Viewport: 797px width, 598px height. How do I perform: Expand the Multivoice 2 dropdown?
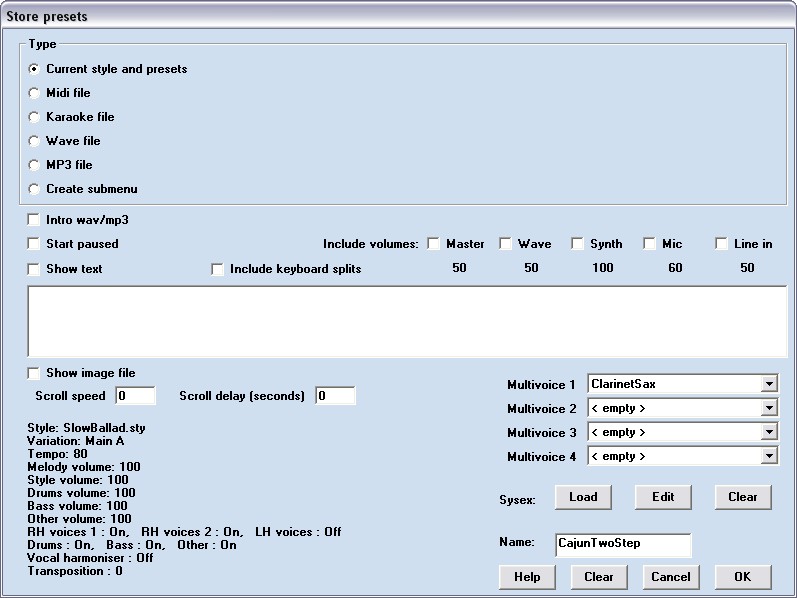coord(769,408)
